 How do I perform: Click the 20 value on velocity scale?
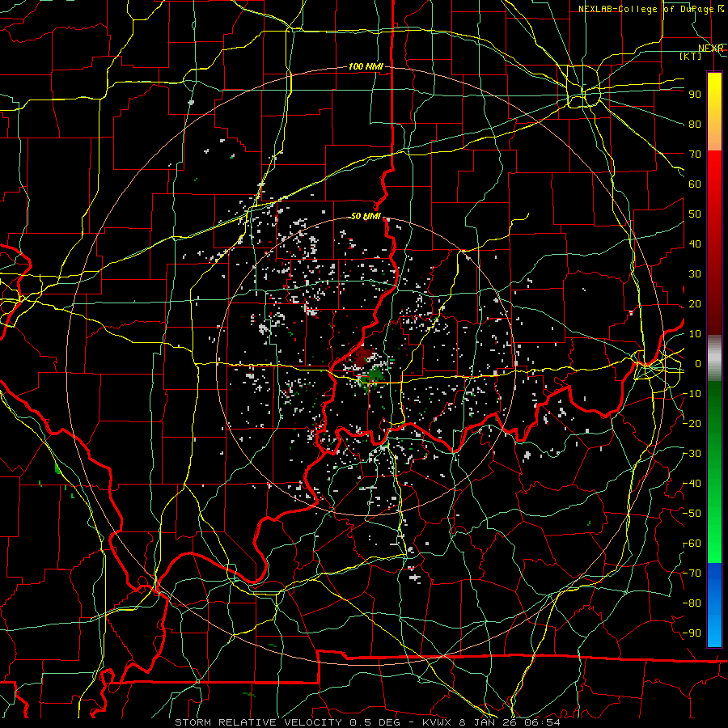coord(695,304)
